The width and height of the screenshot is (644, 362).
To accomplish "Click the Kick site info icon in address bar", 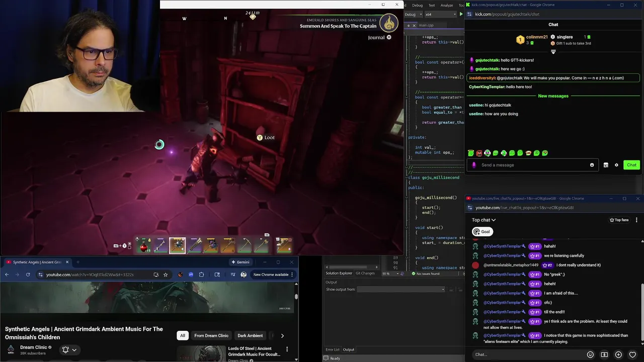I will [x=470, y=14].
